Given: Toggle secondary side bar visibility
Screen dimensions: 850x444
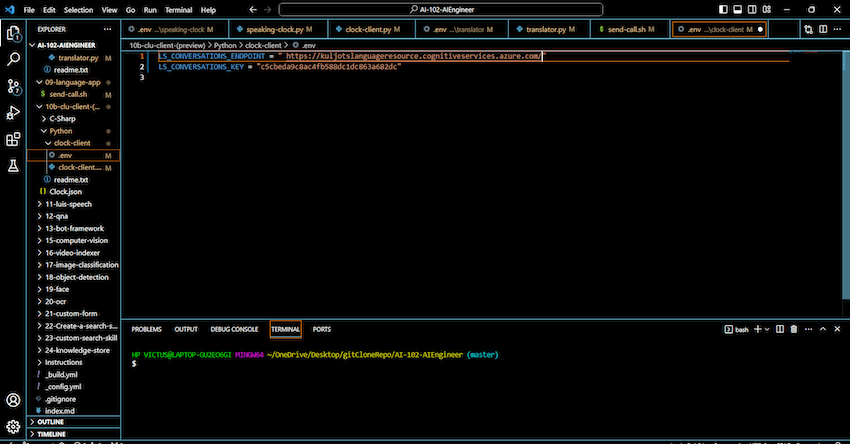Looking at the screenshot, I should click(x=752, y=10).
